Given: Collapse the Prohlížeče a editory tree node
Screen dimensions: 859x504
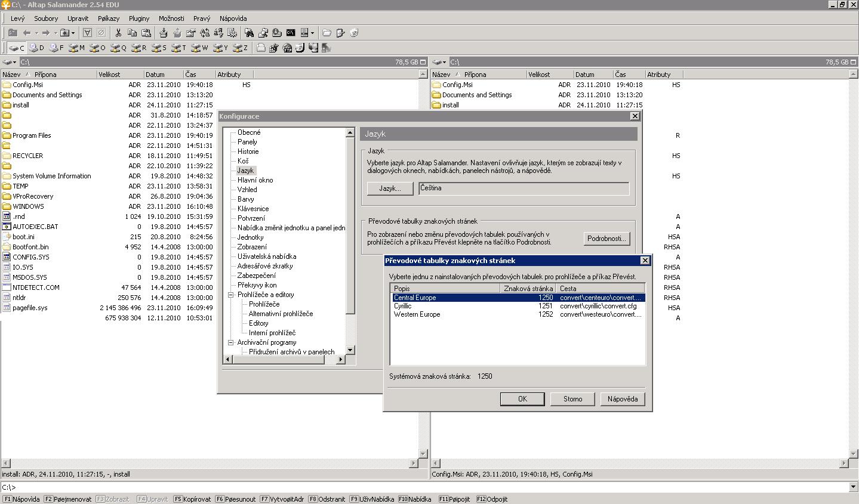Looking at the screenshot, I should (x=231, y=295).
